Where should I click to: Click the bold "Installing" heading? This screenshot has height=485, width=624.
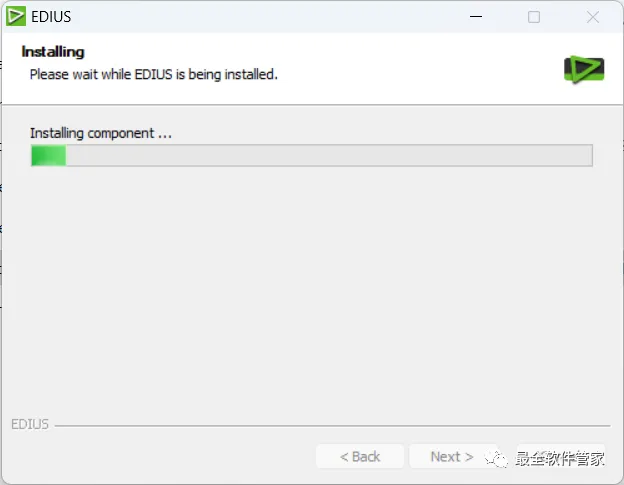pos(53,52)
